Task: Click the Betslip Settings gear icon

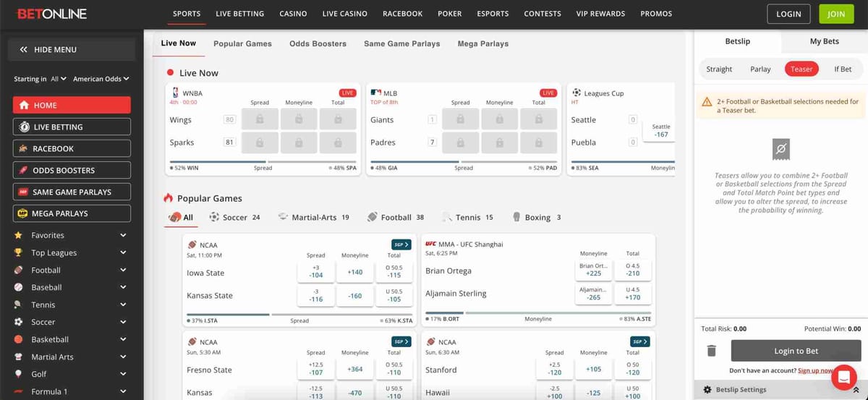Action: (x=707, y=390)
